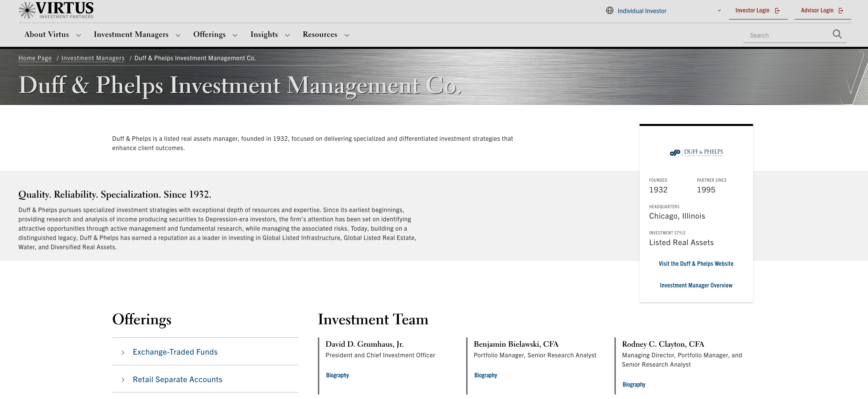
Task: Click the partner since '1995' value
Action: point(706,190)
